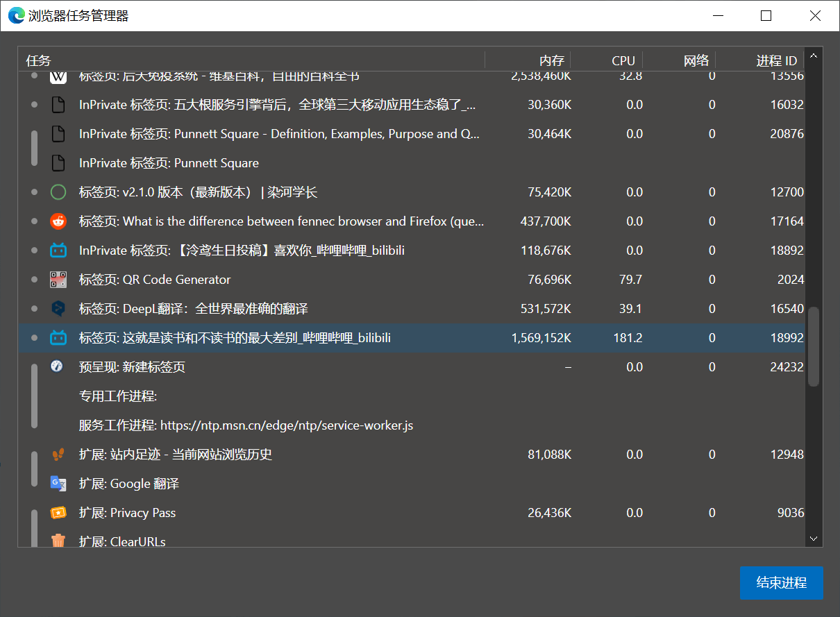
Task: Select Punnett Square - Definition, Examples row
Action: (412, 134)
